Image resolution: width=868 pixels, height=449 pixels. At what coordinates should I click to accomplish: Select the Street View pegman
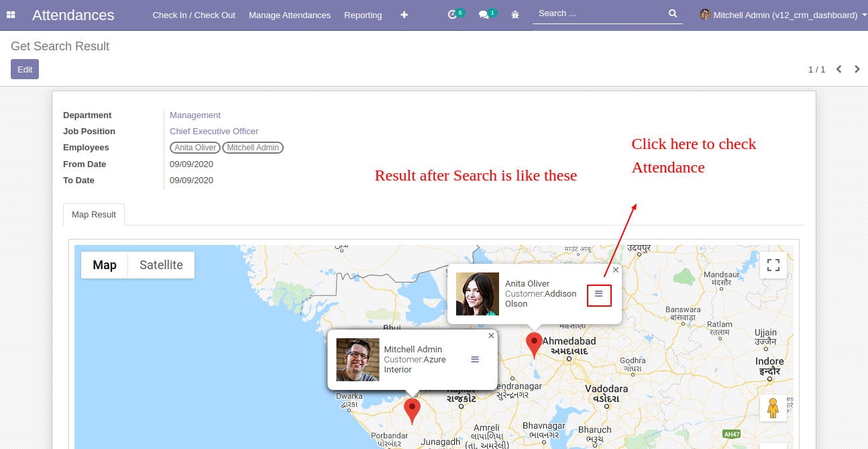pyautogui.click(x=773, y=407)
